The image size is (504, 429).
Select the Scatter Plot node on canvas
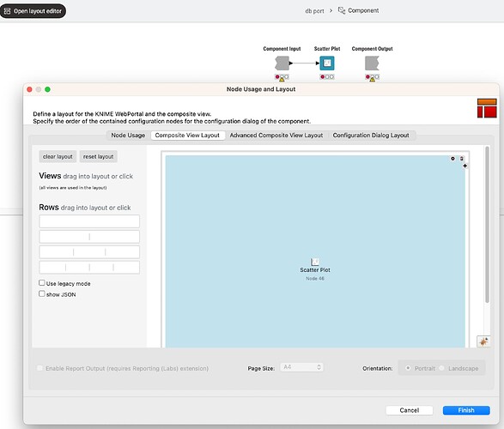tap(327, 63)
